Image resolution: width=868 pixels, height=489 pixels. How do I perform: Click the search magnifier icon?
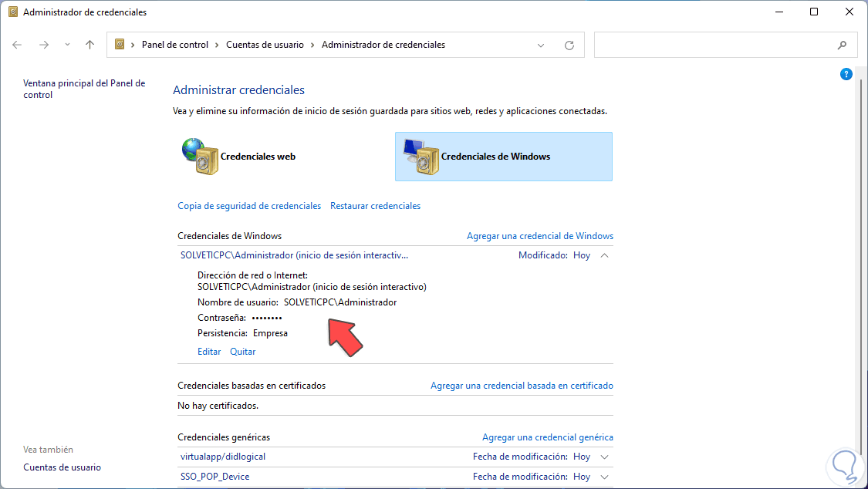click(842, 46)
